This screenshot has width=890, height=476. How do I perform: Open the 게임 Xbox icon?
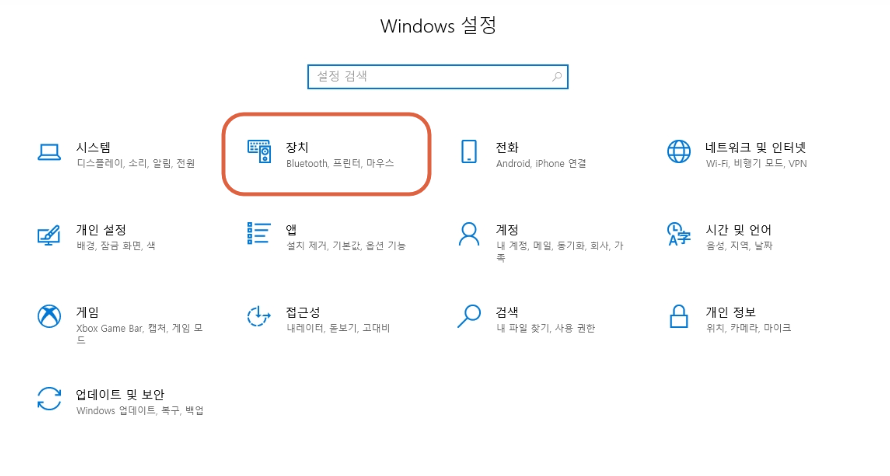point(49,316)
